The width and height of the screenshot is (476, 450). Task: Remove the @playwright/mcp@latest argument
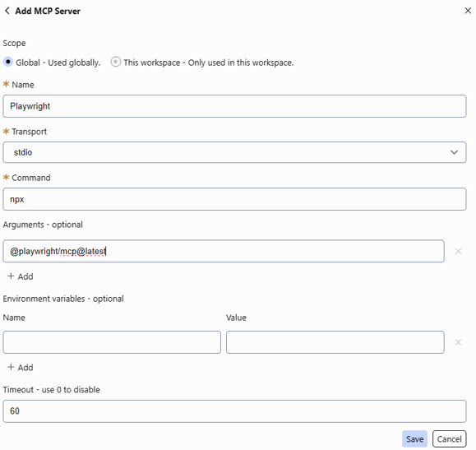click(458, 251)
